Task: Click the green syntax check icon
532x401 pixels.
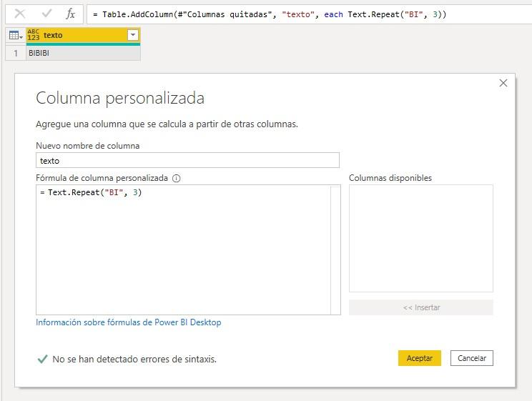Action: coord(42,359)
